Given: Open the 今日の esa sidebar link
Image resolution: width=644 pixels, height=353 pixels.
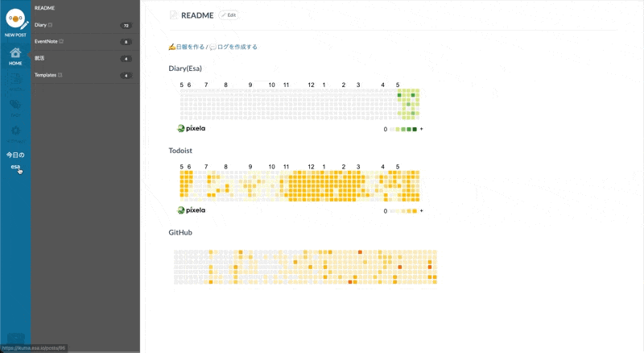Looking at the screenshot, I should pos(15,160).
